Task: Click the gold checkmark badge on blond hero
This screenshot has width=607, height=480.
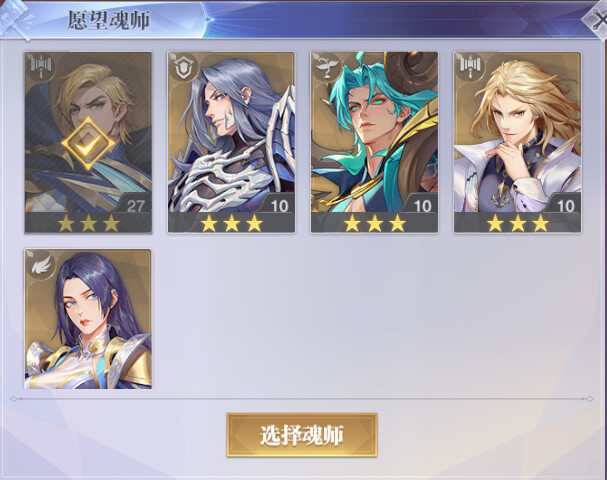Action: [x=88, y=144]
